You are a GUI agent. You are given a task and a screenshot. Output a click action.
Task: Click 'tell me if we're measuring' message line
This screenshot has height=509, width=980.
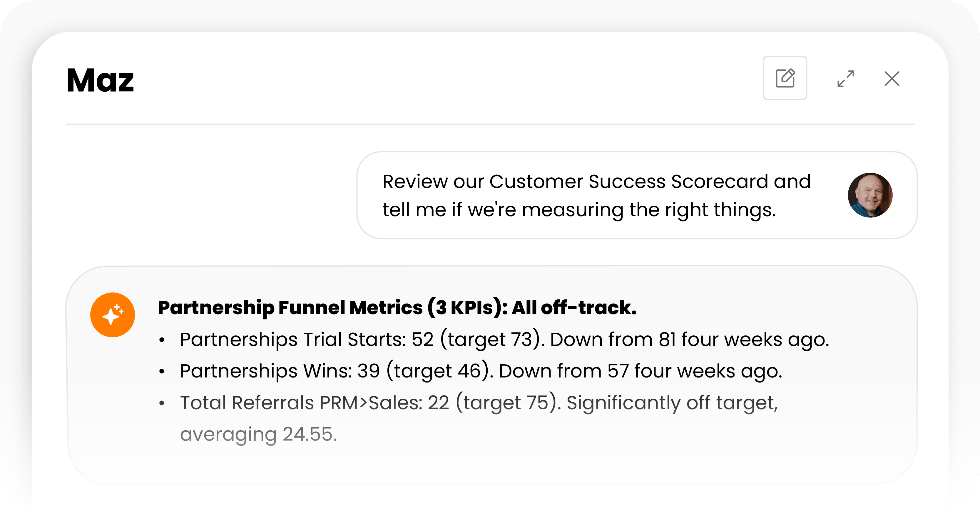tap(579, 209)
